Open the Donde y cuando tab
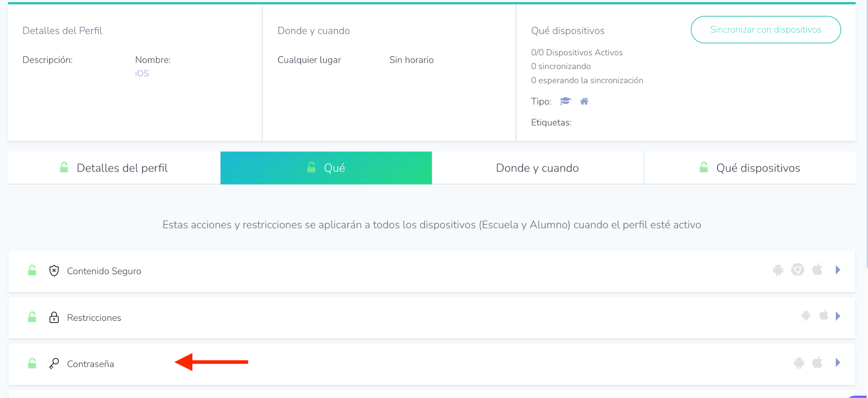 pyautogui.click(x=537, y=168)
